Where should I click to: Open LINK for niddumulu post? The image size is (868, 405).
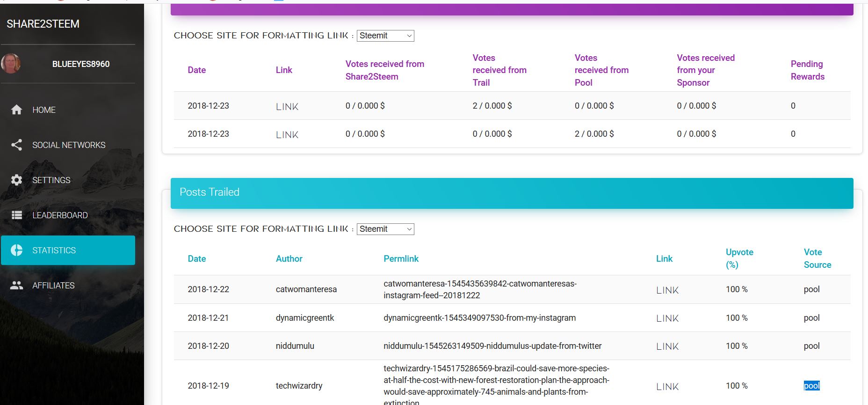(667, 346)
